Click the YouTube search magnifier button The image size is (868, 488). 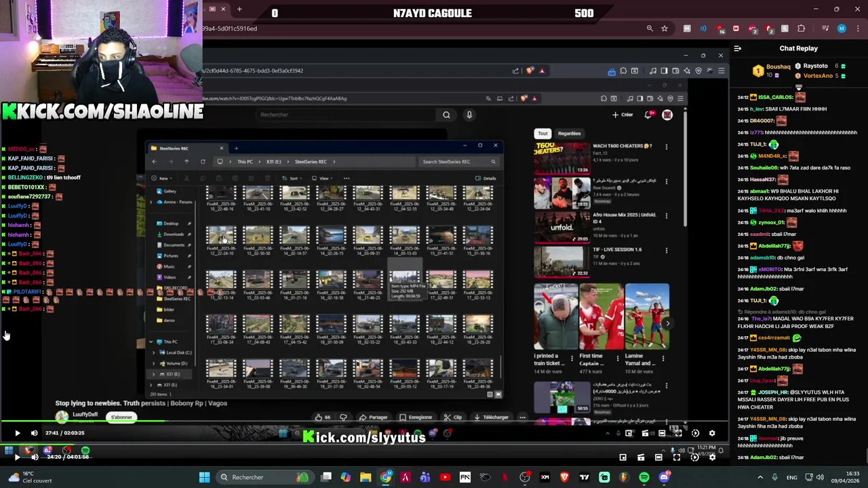[446, 115]
